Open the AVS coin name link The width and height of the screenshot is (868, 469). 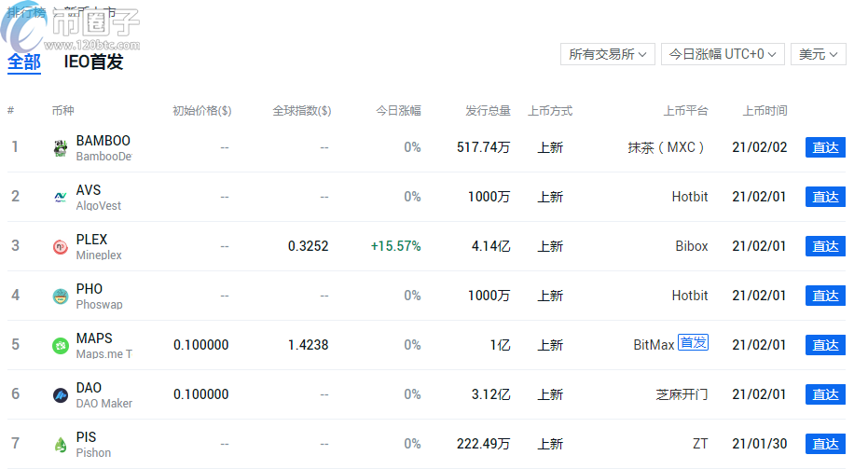[x=89, y=190]
